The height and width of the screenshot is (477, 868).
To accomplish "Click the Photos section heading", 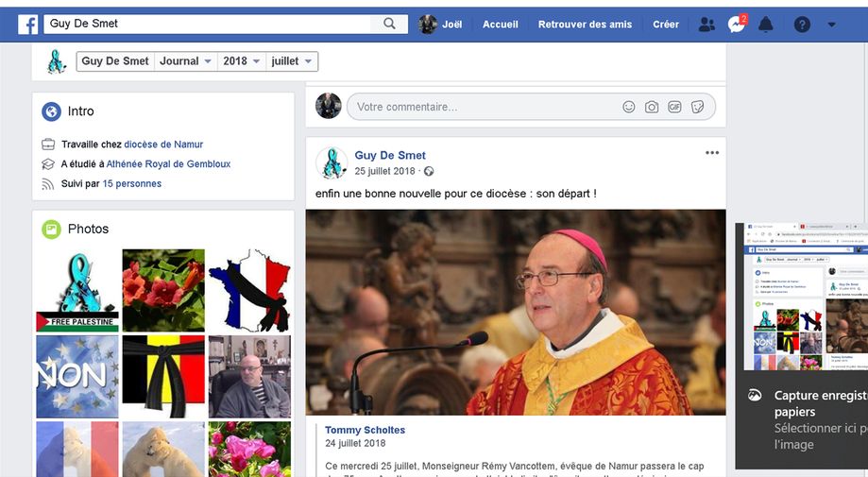I will (x=88, y=230).
